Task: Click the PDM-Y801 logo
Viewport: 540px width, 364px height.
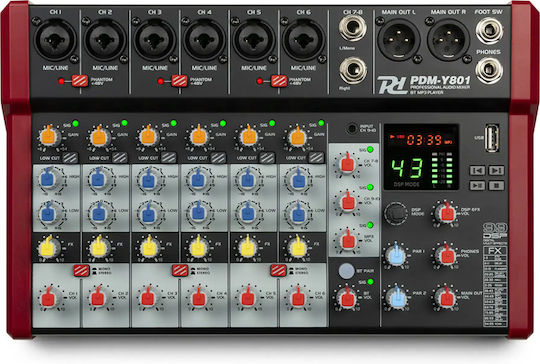Action: coord(424,85)
